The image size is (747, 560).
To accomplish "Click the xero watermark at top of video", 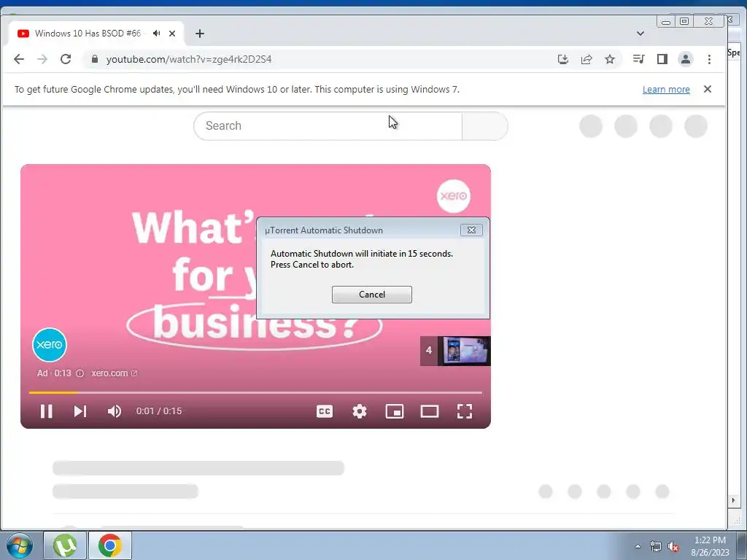I will [x=454, y=195].
